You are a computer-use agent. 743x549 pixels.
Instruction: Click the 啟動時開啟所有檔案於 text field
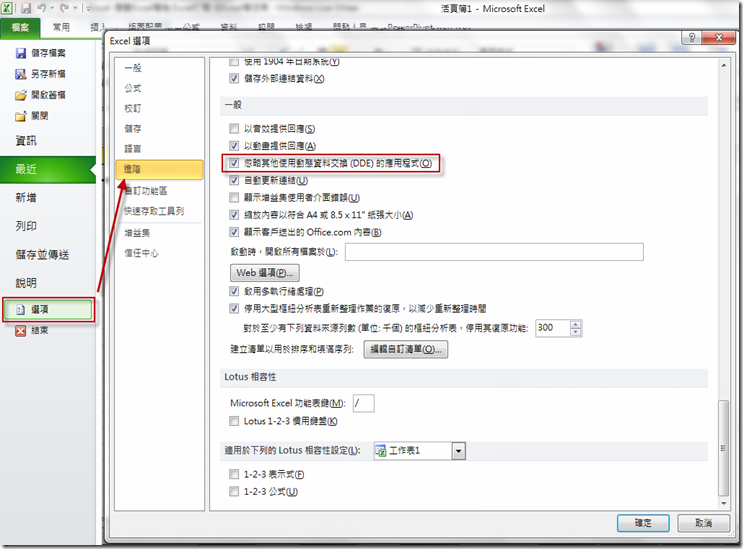tap(494, 252)
